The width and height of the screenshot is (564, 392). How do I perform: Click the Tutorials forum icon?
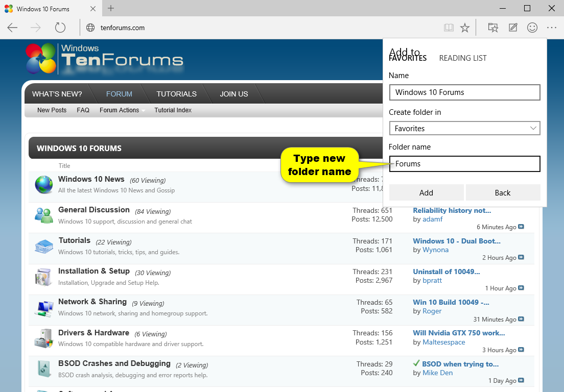tap(44, 247)
